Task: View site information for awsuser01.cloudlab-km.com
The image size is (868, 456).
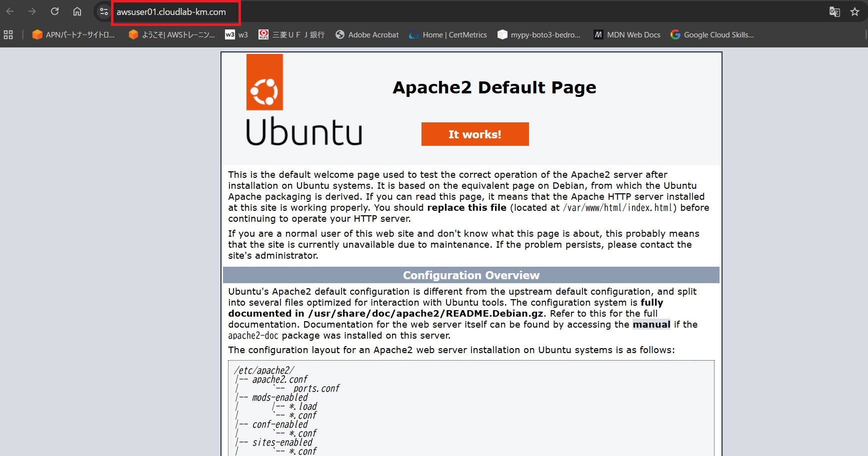Action: point(103,11)
